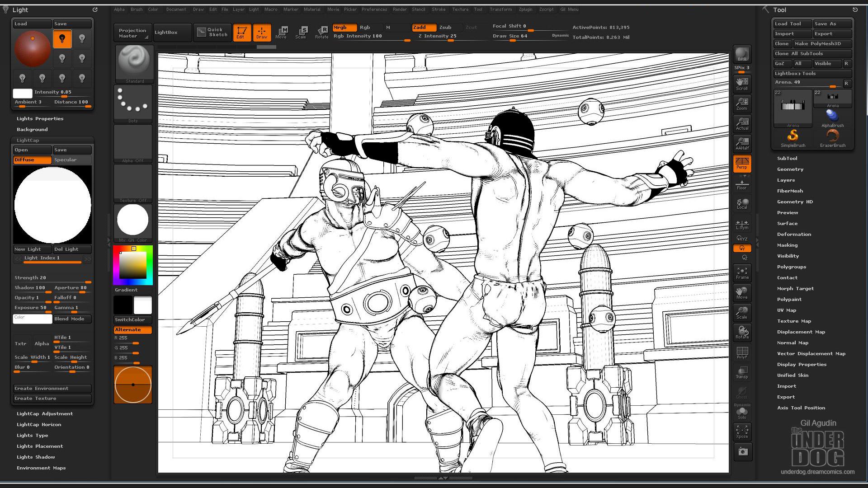Click the Load Tool button
The image size is (868, 488).
[792, 24]
